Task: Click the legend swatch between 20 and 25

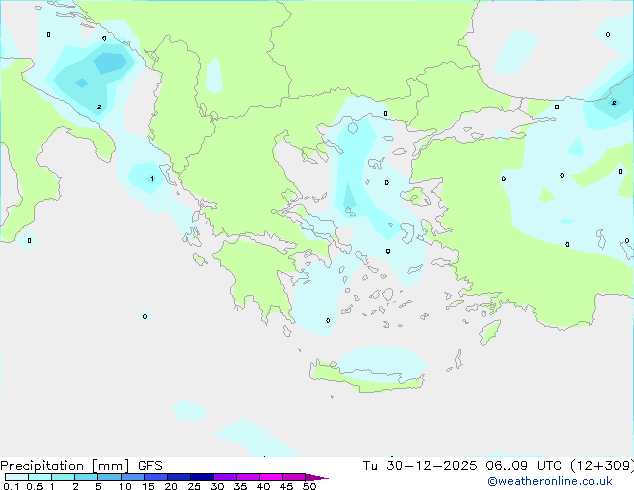Action: click(x=179, y=477)
